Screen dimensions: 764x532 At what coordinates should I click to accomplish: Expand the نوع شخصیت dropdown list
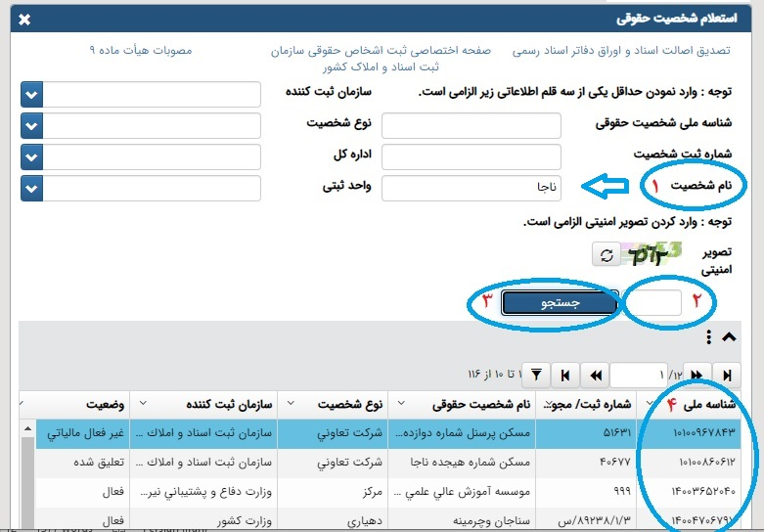pos(32,126)
